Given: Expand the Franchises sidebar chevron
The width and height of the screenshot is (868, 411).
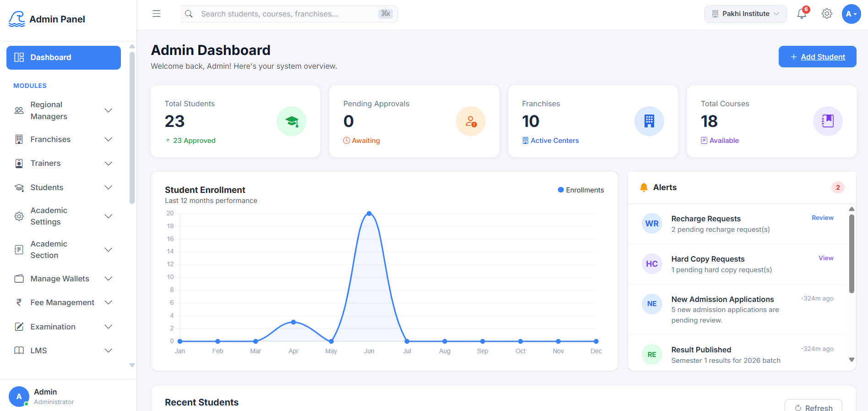Looking at the screenshot, I should [x=109, y=139].
